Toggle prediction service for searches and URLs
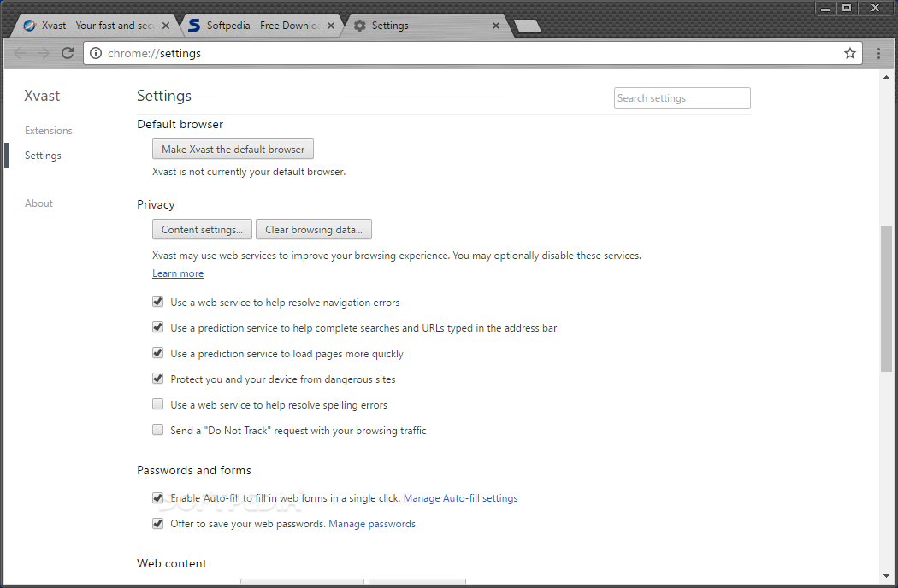The height and width of the screenshot is (588, 898). (x=157, y=327)
